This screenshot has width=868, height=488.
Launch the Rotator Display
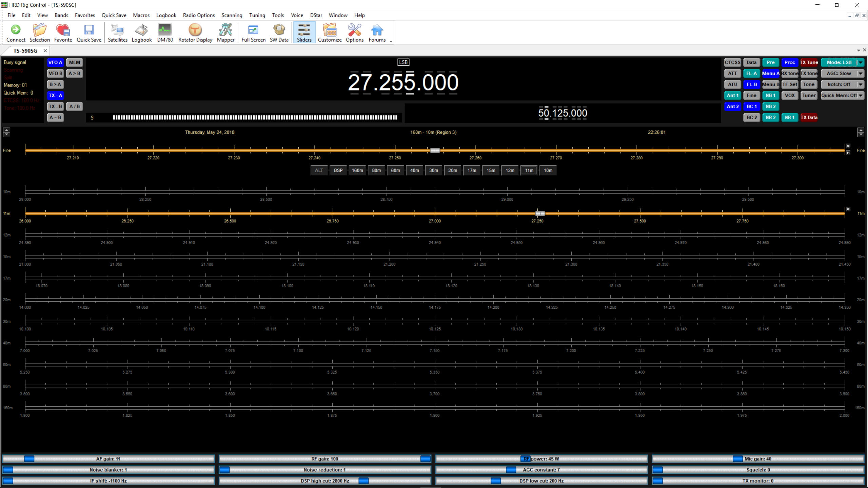click(x=195, y=32)
